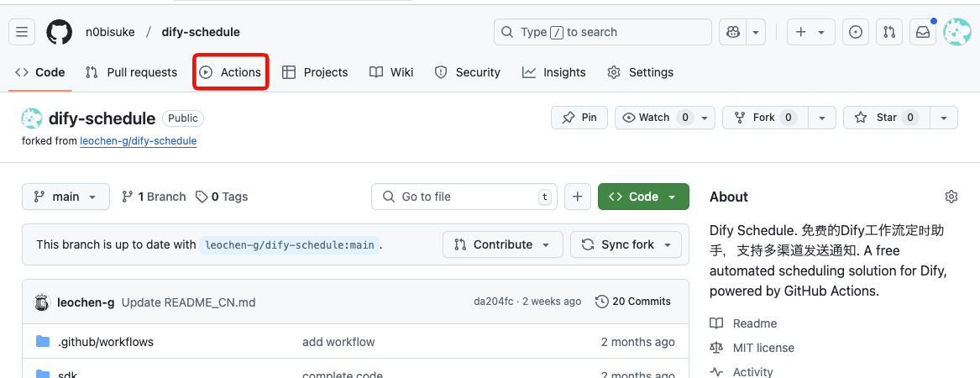View the 20 Commits history

633,302
